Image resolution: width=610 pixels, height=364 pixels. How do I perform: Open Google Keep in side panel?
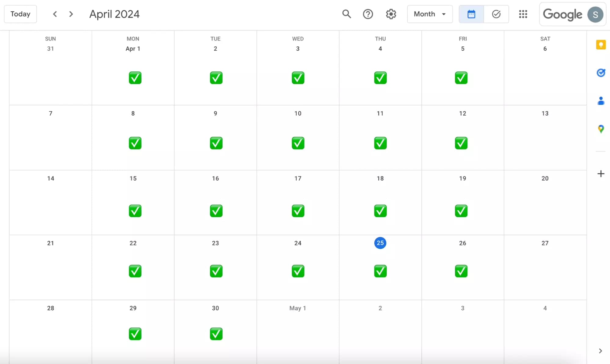click(601, 45)
